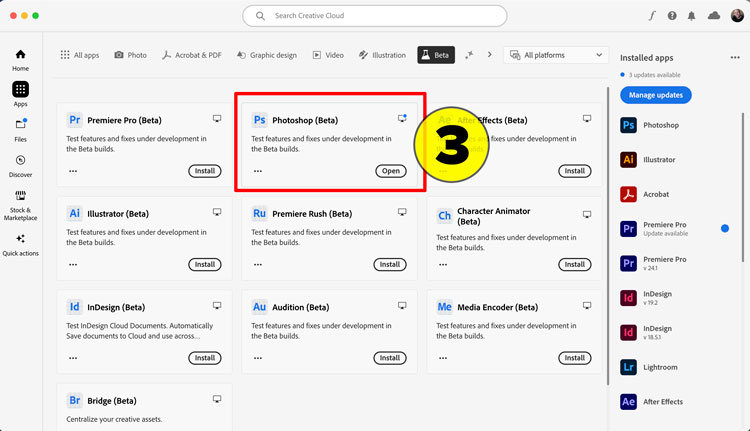Screen dimensions: 750x431
Task: Install Illustrator (Beta)
Action: click(x=205, y=265)
